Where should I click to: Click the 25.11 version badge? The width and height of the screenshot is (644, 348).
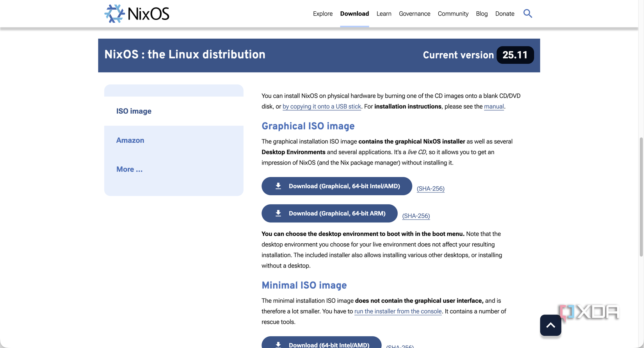(x=515, y=55)
